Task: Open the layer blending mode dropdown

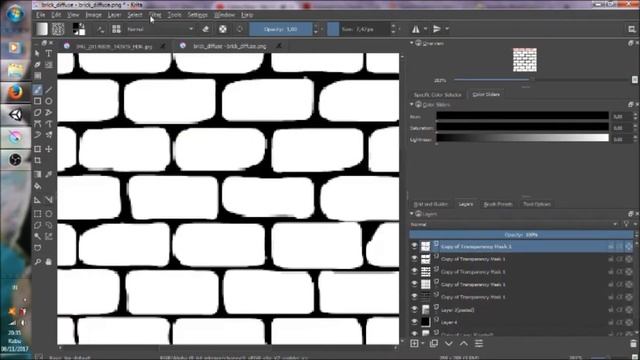Action: click(514, 224)
